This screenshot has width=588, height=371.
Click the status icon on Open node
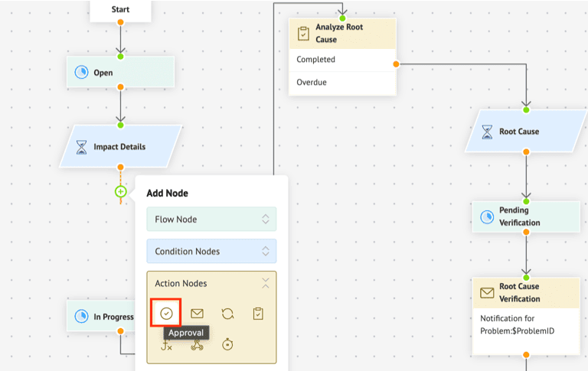(x=81, y=72)
